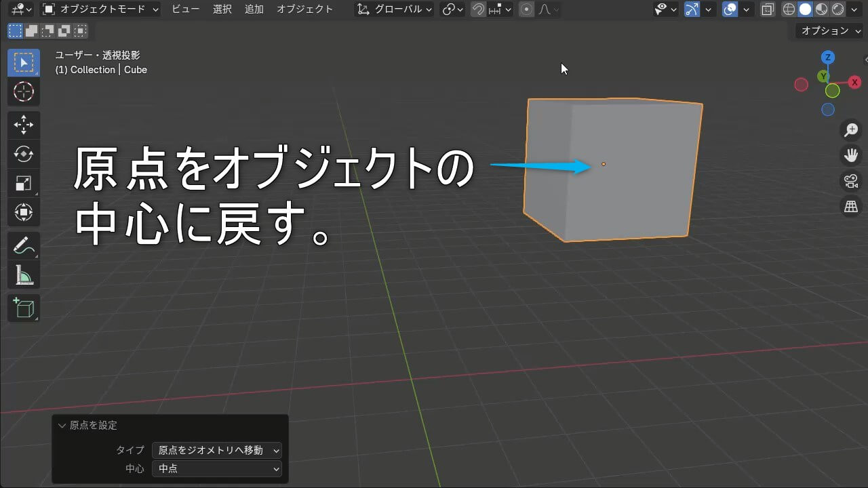Click the negative Z axis gizmo circle
Viewport: 868px width, 488px height.
pos(827,109)
